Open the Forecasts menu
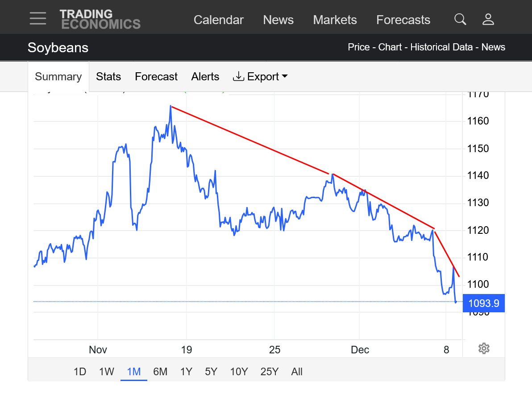The height and width of the screenshot is (402, 532). click(x=403, y=20)
